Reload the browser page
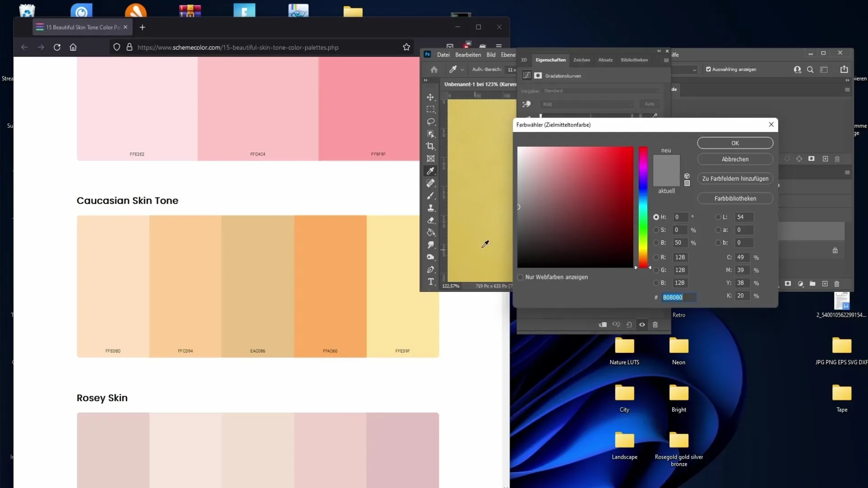Viewport: 868px width, 488px height. tap(57, 47)
